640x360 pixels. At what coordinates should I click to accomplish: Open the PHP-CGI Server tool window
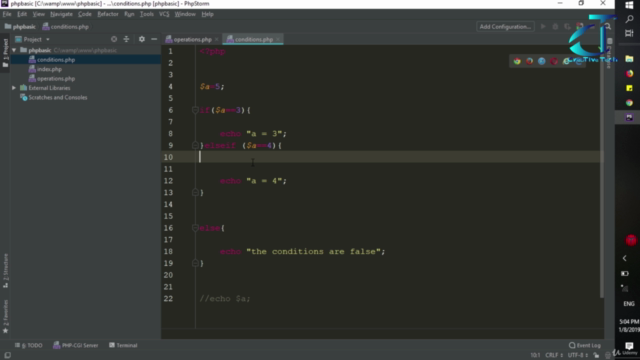[x=76, y=345]
